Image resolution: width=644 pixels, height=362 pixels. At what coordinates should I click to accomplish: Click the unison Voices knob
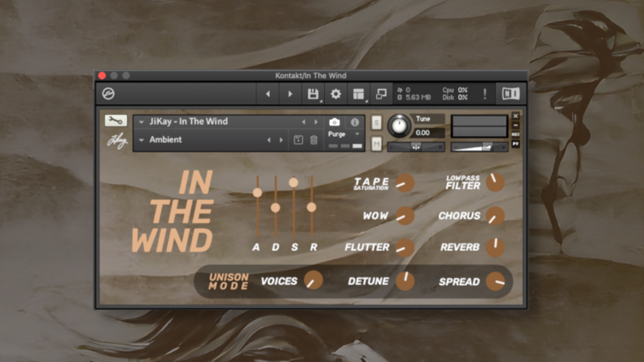coord(313,281)
